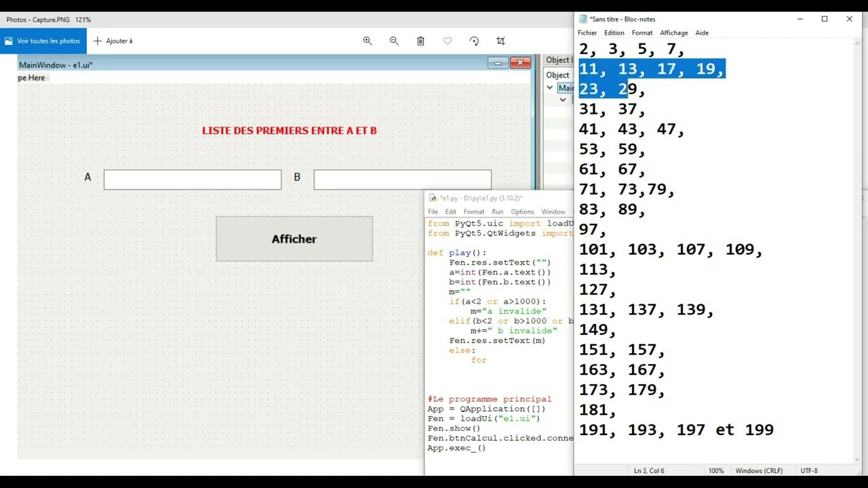Click the 'Fen.show()' line in IDLE
The width and height of the screenshot is (868, 488).
point(454,428)
